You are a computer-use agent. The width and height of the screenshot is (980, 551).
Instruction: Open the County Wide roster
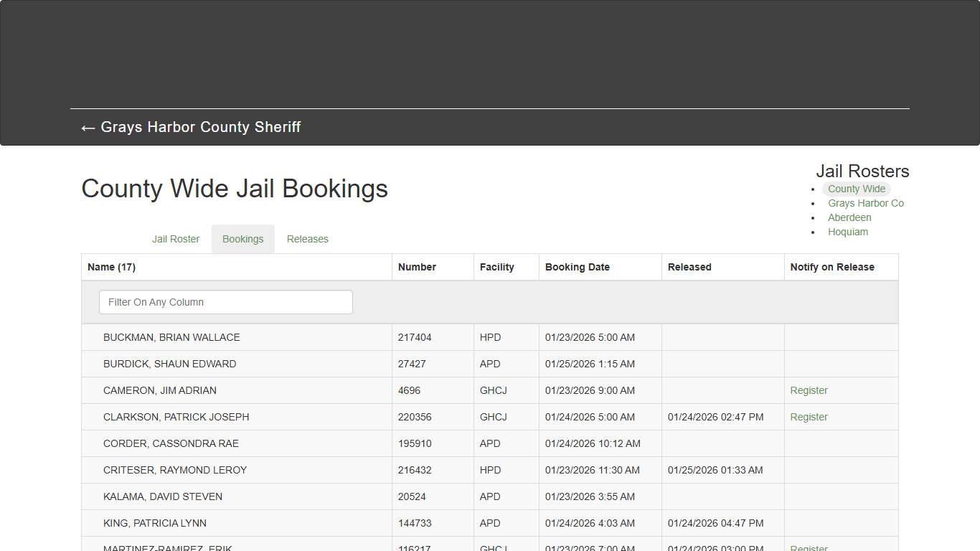click(x=856, y=189)
